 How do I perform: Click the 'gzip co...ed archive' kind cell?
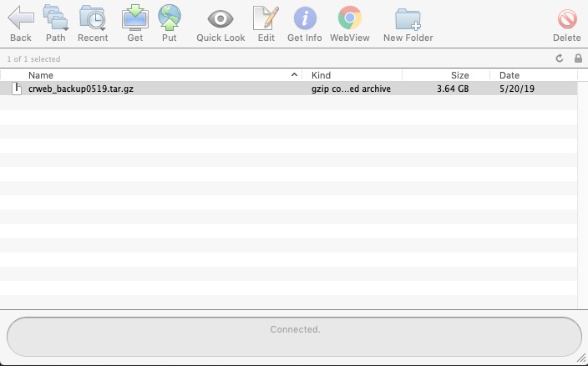[x=351, y=89]
